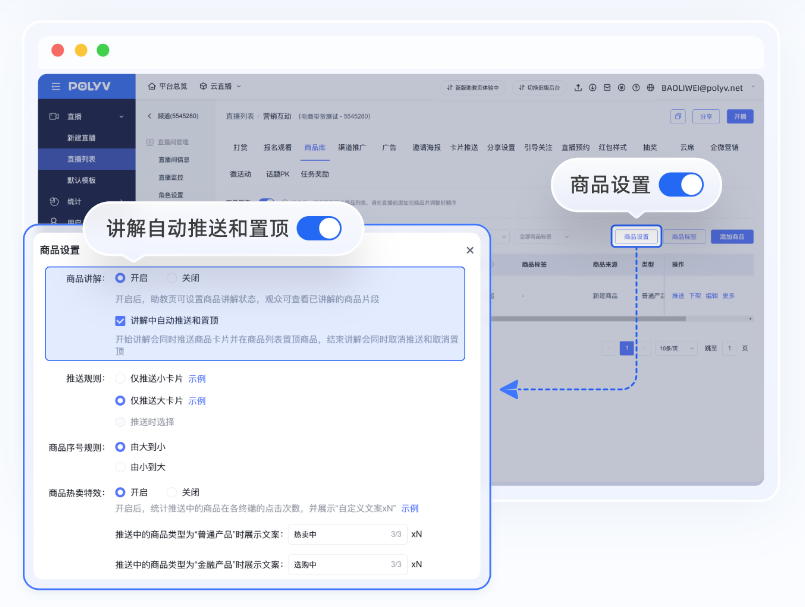Select the 仅推送小卡片 radio option
Image resolution: width=805 pixels, height=607 pixels.
coord(121,379)
